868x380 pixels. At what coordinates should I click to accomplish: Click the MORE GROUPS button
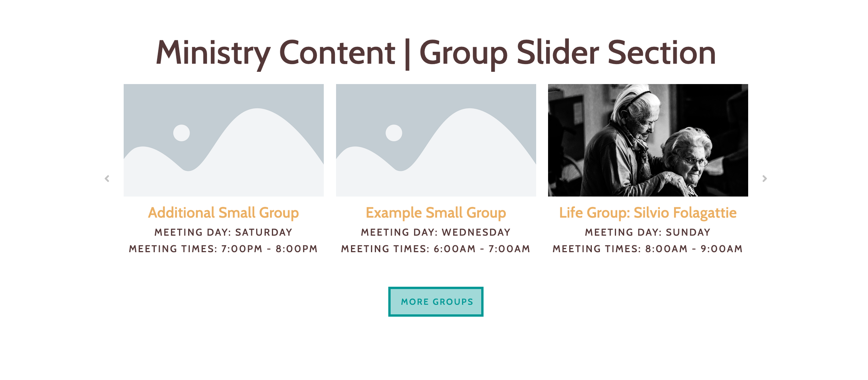coord(436,301)
